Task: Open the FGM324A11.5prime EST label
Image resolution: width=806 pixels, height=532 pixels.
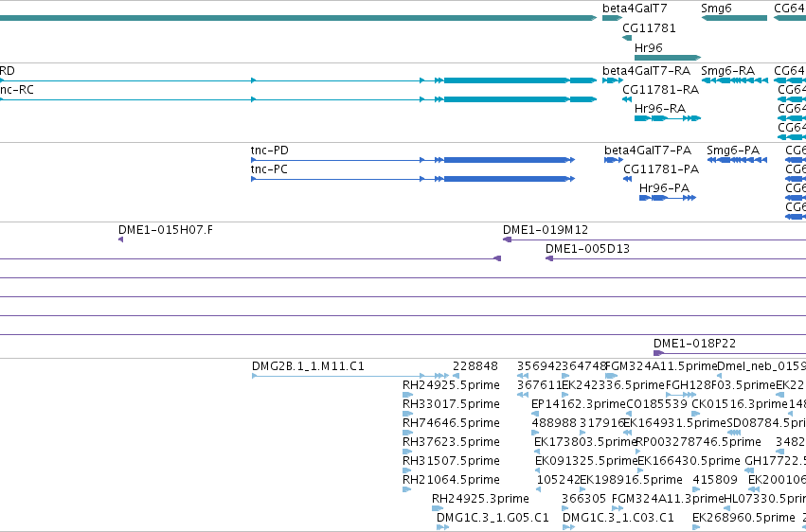Action: click(661, 366)
